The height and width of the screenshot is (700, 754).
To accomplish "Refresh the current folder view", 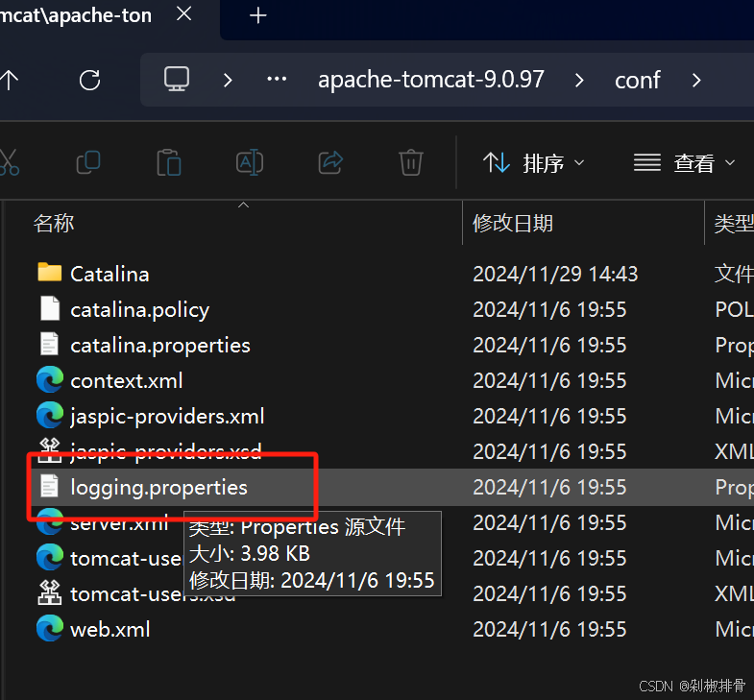I will point(89,80).
